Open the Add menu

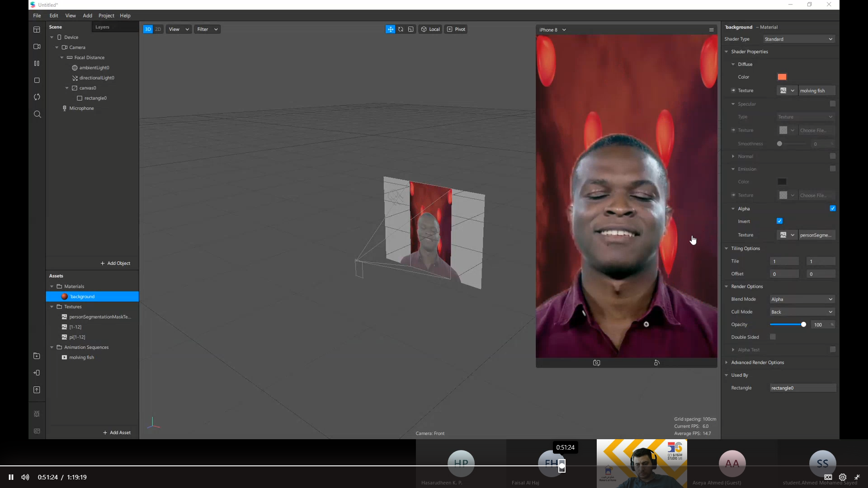pyautogui.click(x=87, y=15)
